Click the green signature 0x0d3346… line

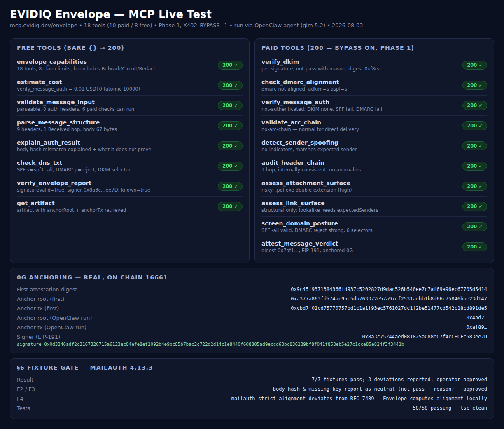tap(210, 344)
